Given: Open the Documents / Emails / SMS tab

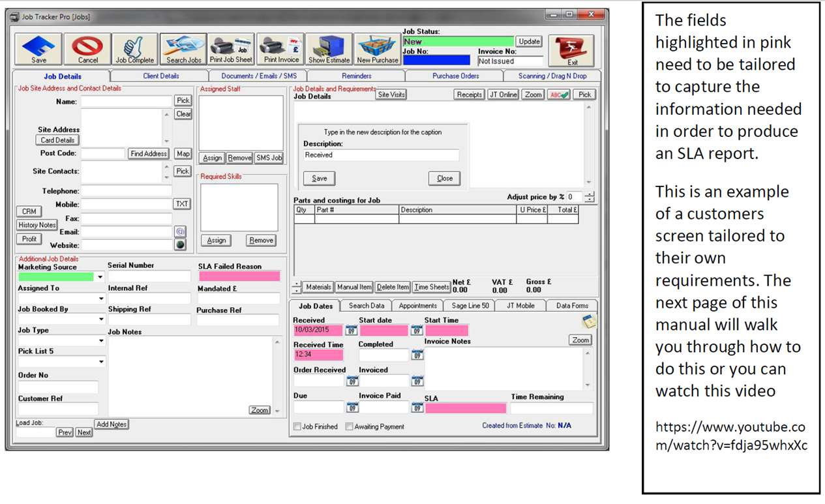Looking at the screenshot, I should [x=258, y=76].
